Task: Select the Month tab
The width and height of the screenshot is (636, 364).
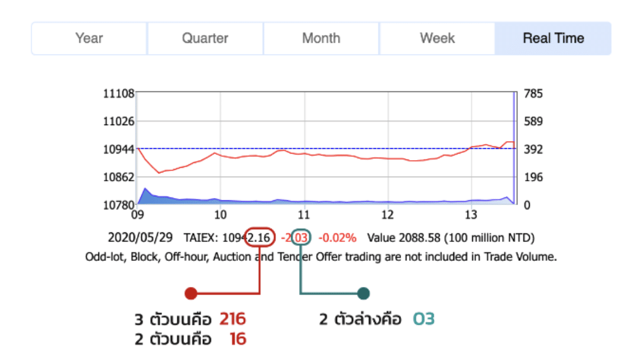Action: 321,39
